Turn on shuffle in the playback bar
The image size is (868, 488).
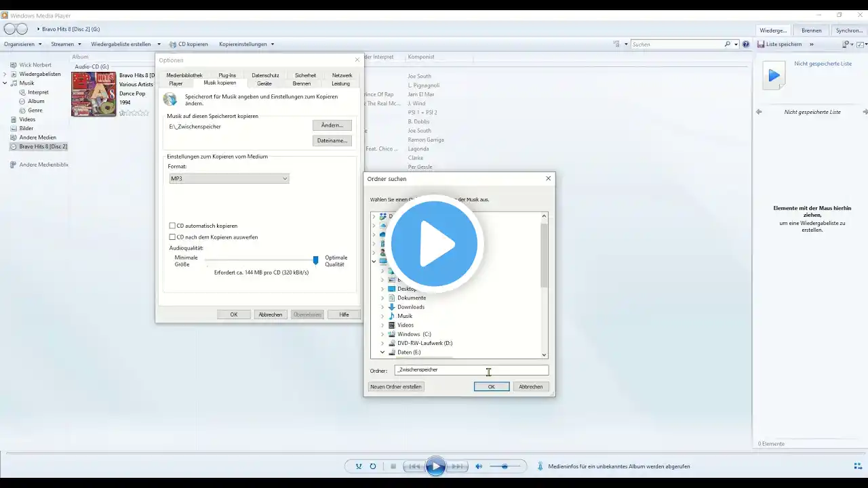[x=359, y=466]
